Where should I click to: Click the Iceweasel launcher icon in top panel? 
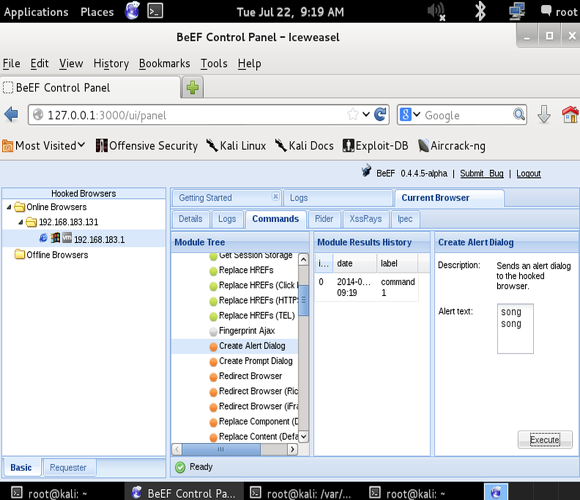pos(132,11)
